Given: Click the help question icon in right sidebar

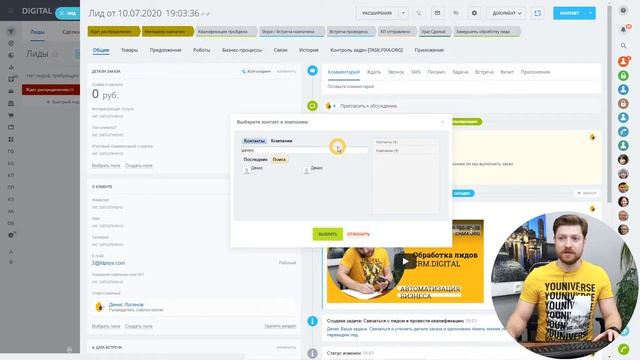Looking at the screenshot, I should click(623, 11).
